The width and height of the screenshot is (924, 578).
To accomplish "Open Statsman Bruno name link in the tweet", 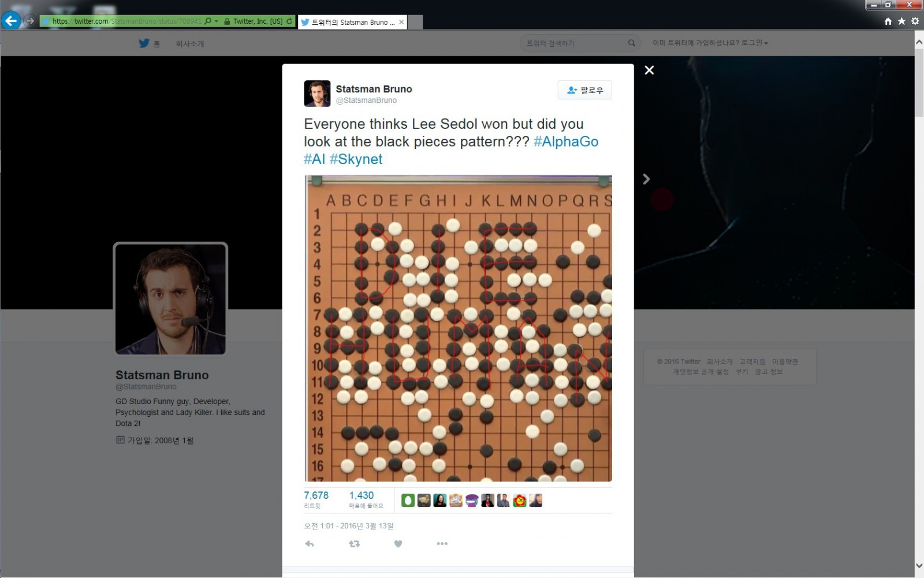I will tap(374, 89).
